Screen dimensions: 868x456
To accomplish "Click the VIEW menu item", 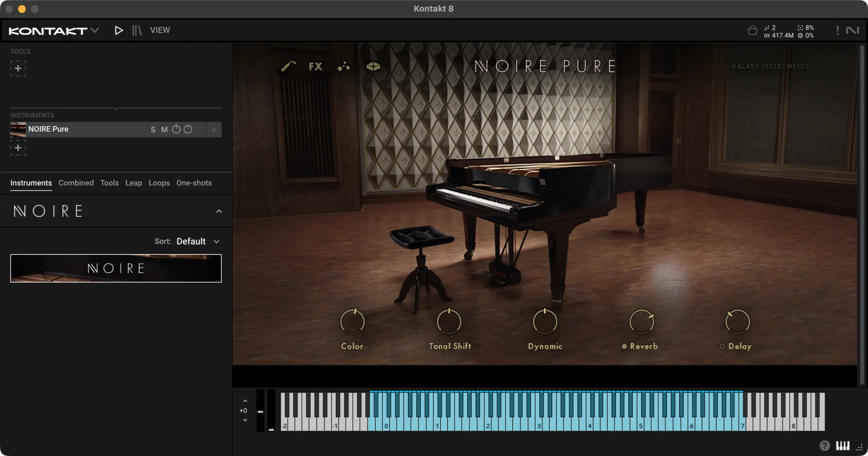I will 159,30.
